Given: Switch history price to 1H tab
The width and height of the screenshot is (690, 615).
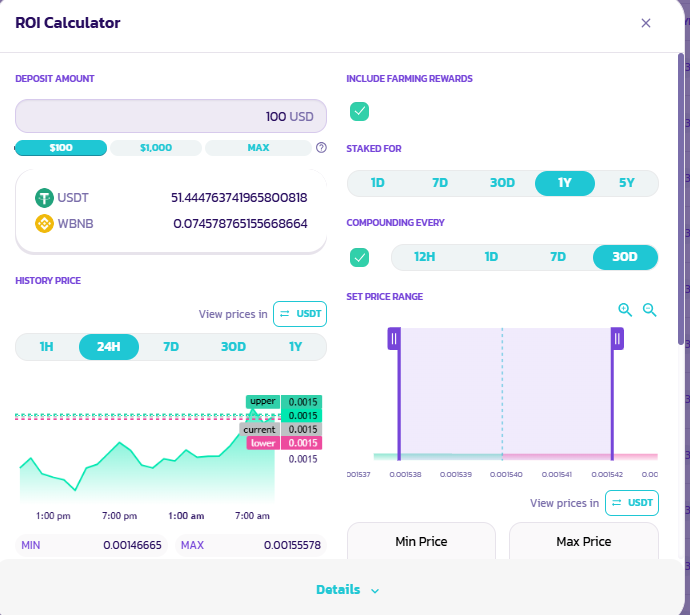Looking at the screenshot, I should 46,347.
